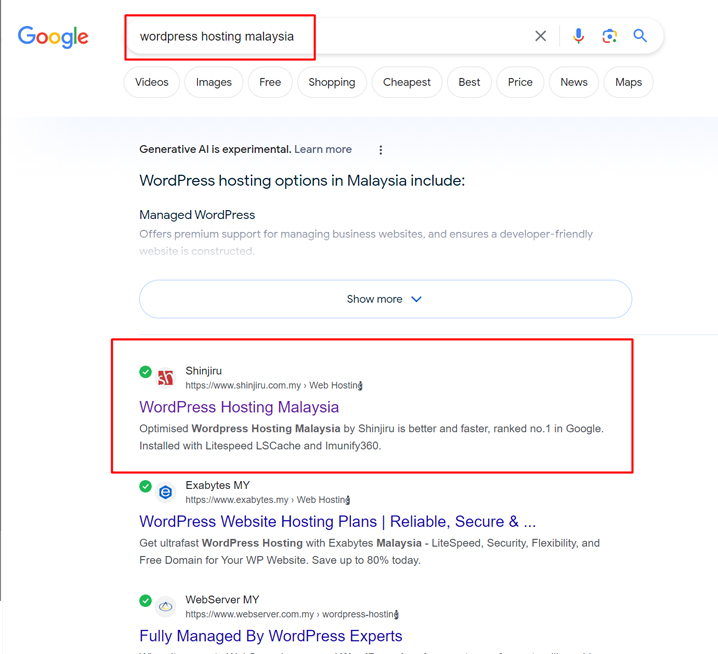
Task: Click heading WordPress hosting options in Malaysia
Action: [x=302, y=180]
